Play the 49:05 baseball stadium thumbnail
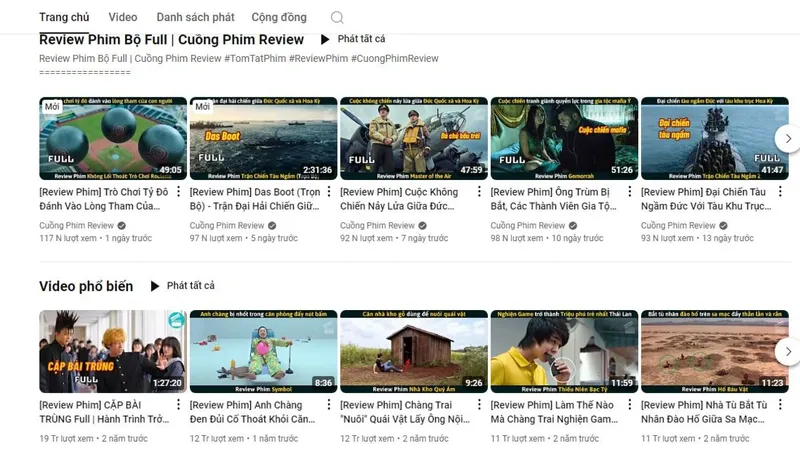The width and height of the screenshot is (800, 450). pyautogui.click(x=113, y=138)
